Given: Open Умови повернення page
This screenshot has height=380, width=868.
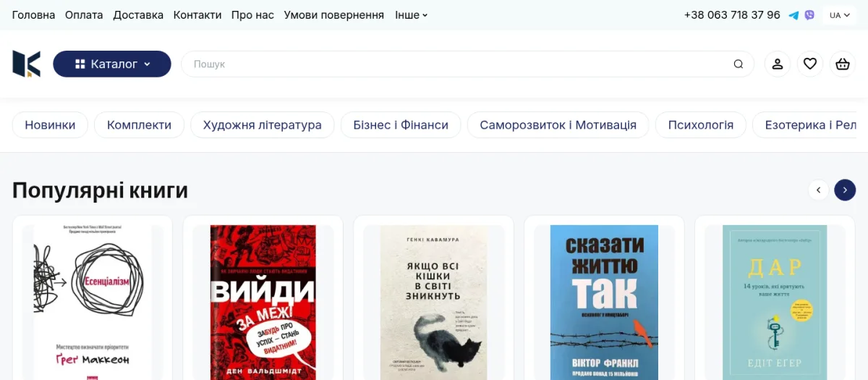Looking at the screenshot, I should click(x=334, y=15).
